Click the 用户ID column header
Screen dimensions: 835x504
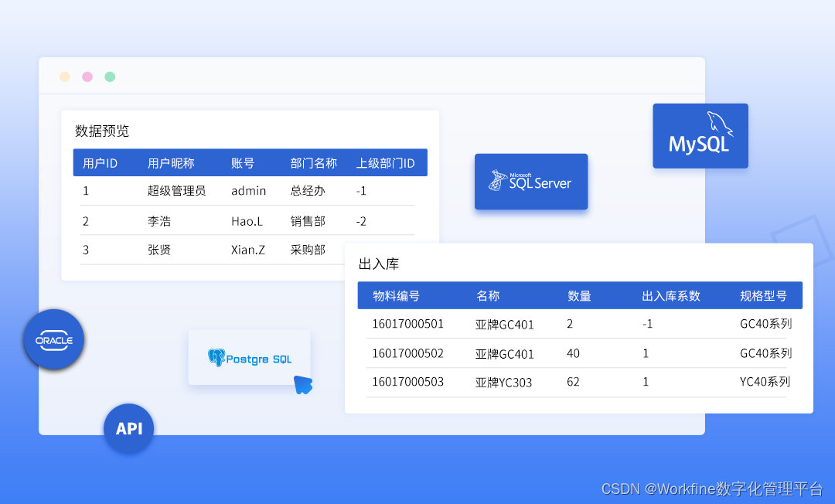[x=100, y=163]
